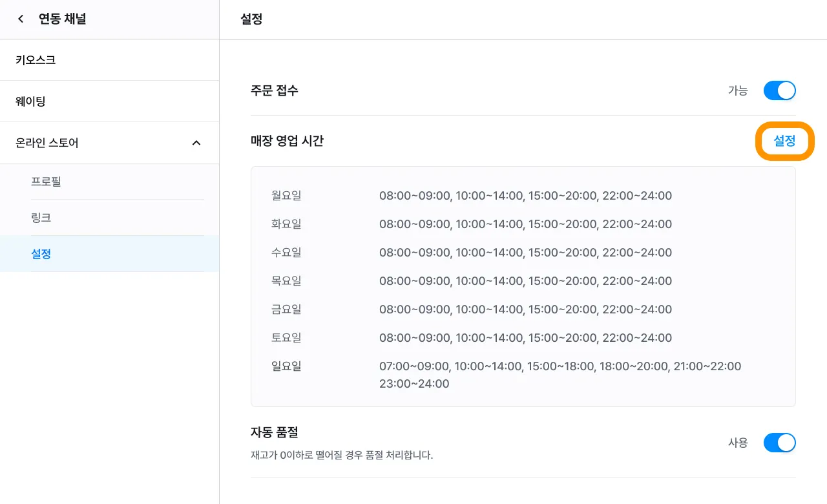This screenshot has width=827, height=504.
Task: Select the 온라인 스토어 section label
Action: 47,143
